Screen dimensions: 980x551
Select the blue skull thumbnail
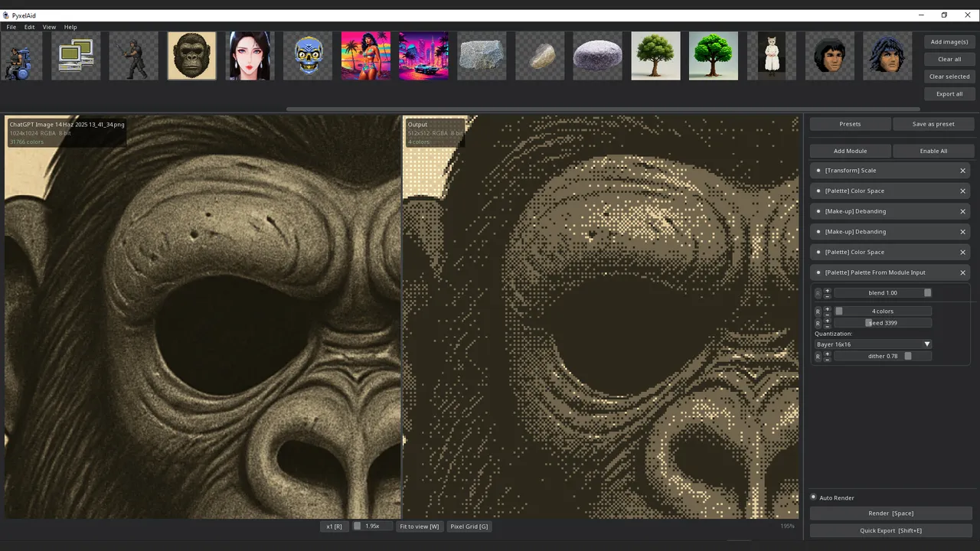(x=308, y=56)
